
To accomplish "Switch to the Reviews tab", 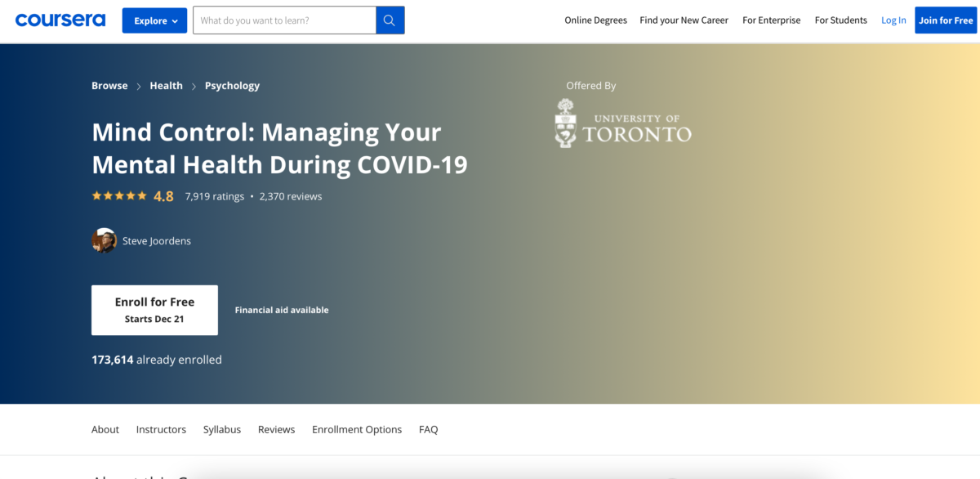I will click(277, 429).
